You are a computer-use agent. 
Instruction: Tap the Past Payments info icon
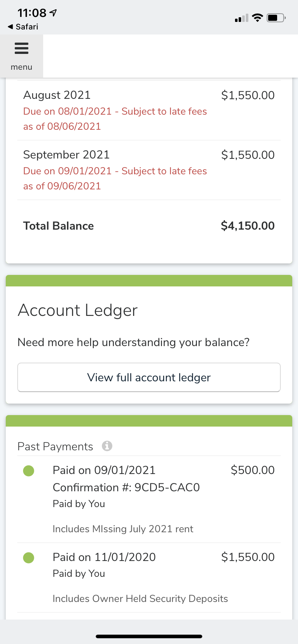107,446
